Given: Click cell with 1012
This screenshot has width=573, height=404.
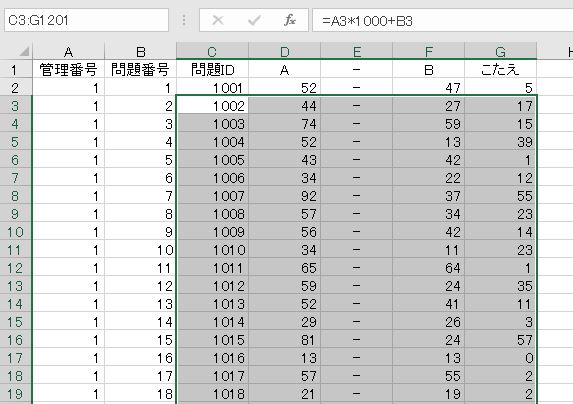Looking at the screenshot, I should tap(212, 286).
